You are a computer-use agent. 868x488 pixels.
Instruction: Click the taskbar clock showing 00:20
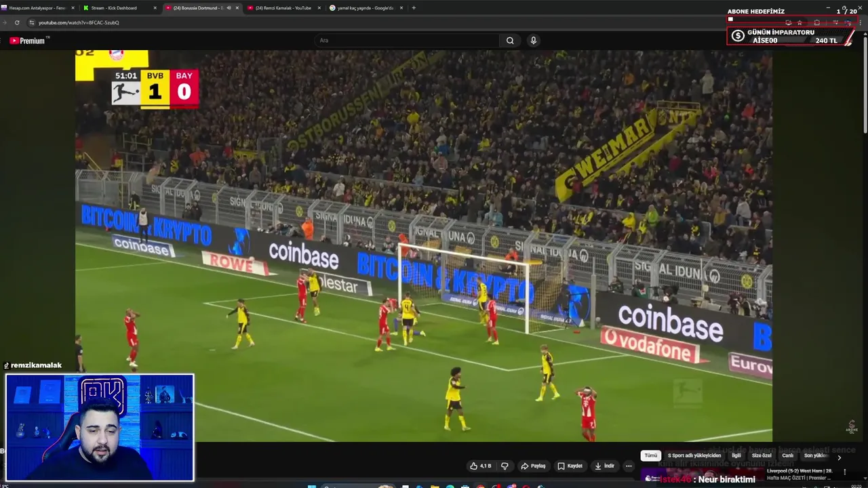[x=856, y=485]
